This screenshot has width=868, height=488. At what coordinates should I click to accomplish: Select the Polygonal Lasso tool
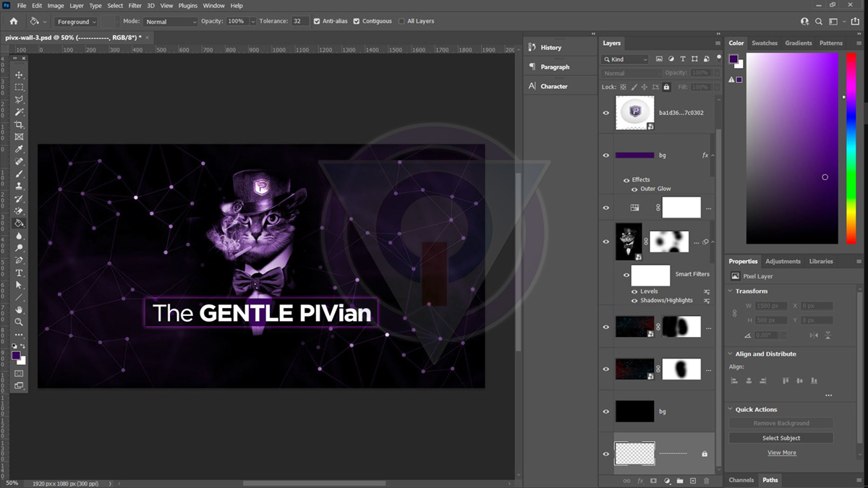20,100
